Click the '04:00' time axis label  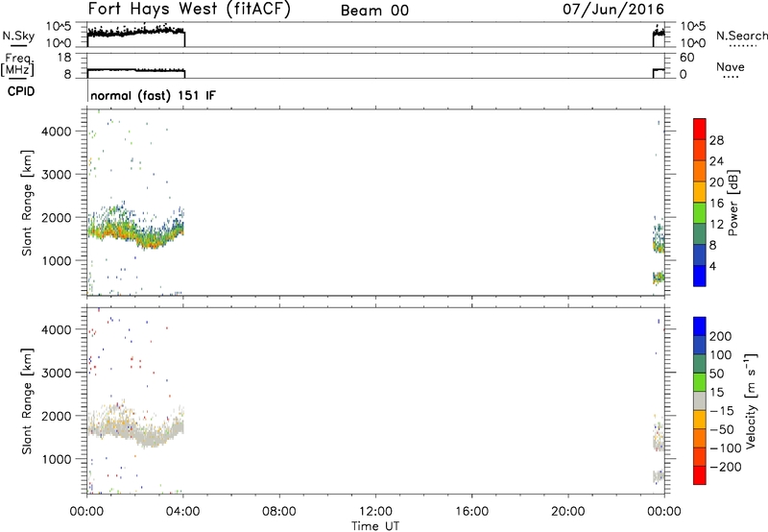click(183, 512)
